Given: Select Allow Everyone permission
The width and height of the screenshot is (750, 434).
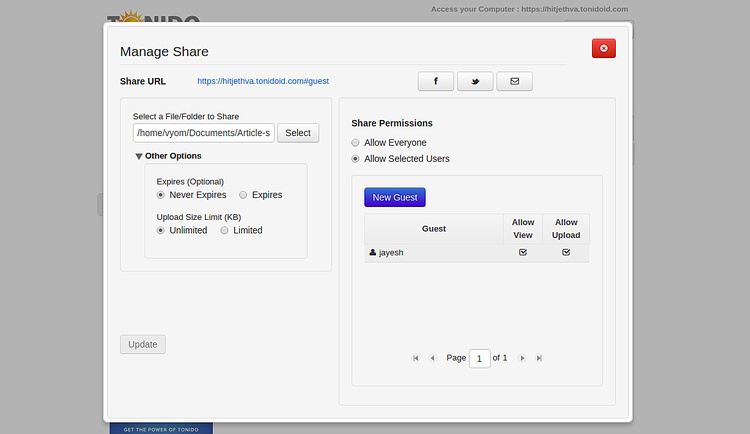Looking at the screenshot, I should click(x=356, y=143).
